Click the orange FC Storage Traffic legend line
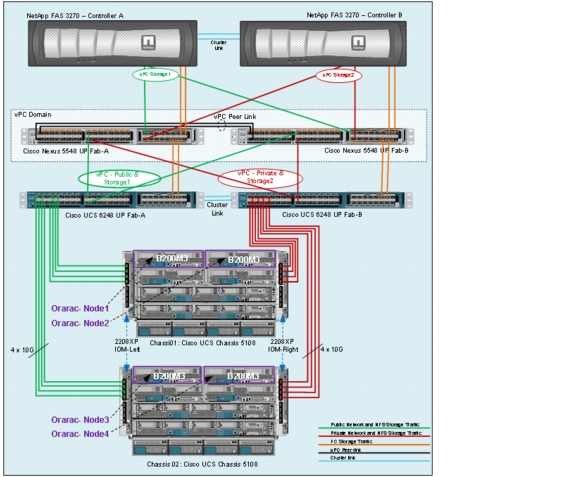The width and height of the screenshot is (578, 477). [x=374, y=445]
